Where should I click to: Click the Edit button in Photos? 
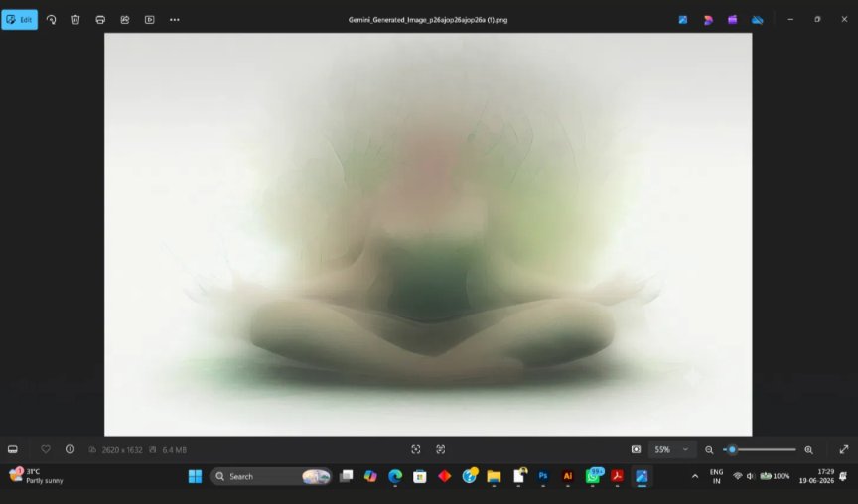point(19,20)
